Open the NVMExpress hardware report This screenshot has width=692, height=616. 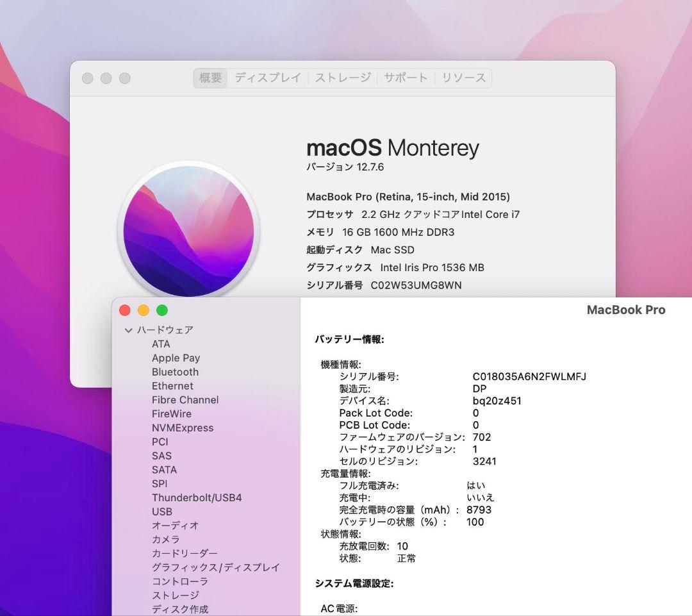[183, 428]
